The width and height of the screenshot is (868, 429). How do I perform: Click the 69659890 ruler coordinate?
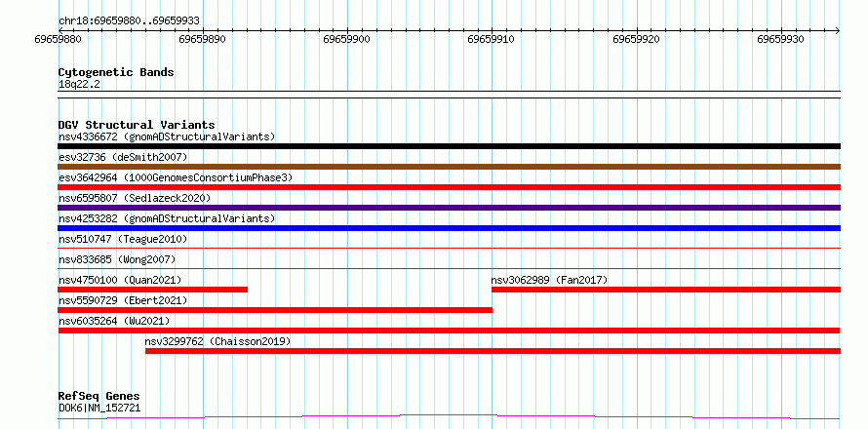[x=203, y=39]
